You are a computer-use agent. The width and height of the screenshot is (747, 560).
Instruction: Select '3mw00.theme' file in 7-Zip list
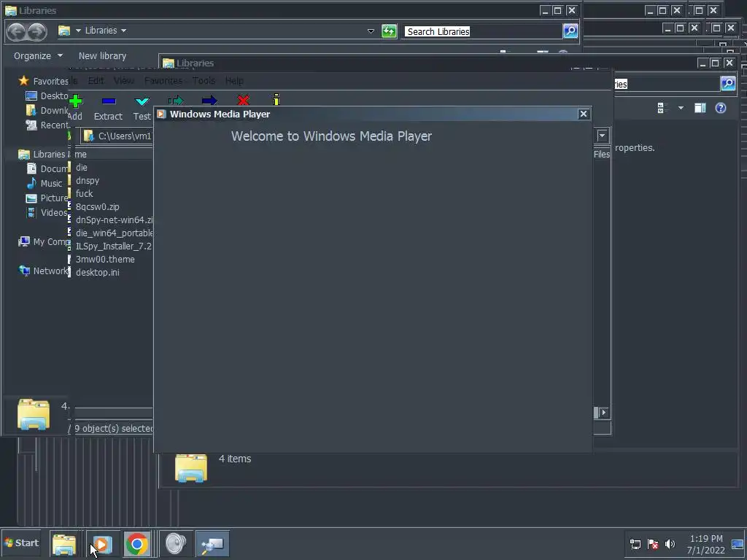tap(105, 260)
